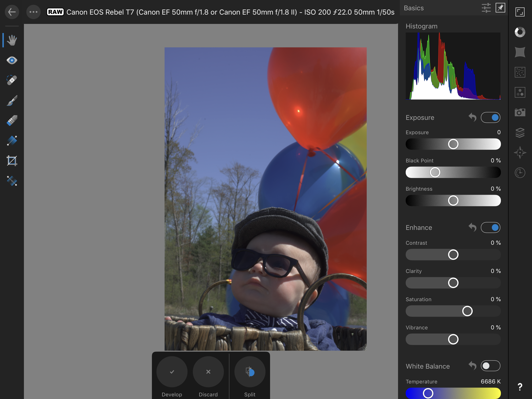The height and width of the screenshot is (399, 532).
Task: Select the Red Eye Removal tool
Action: click(11, 60)
